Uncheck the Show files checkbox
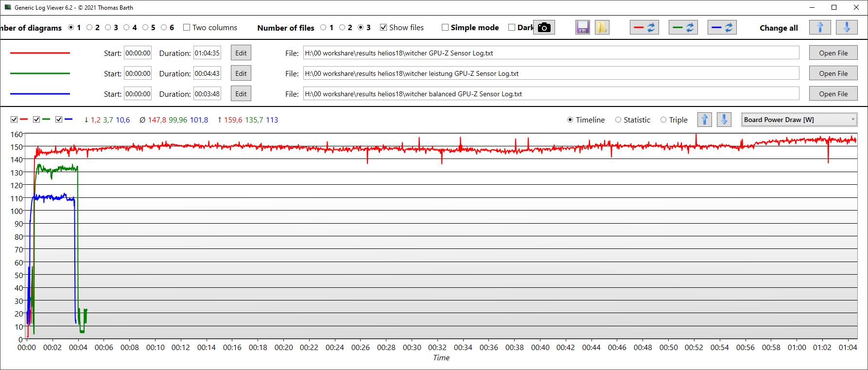The image size is (868, 370). point(383,28)
